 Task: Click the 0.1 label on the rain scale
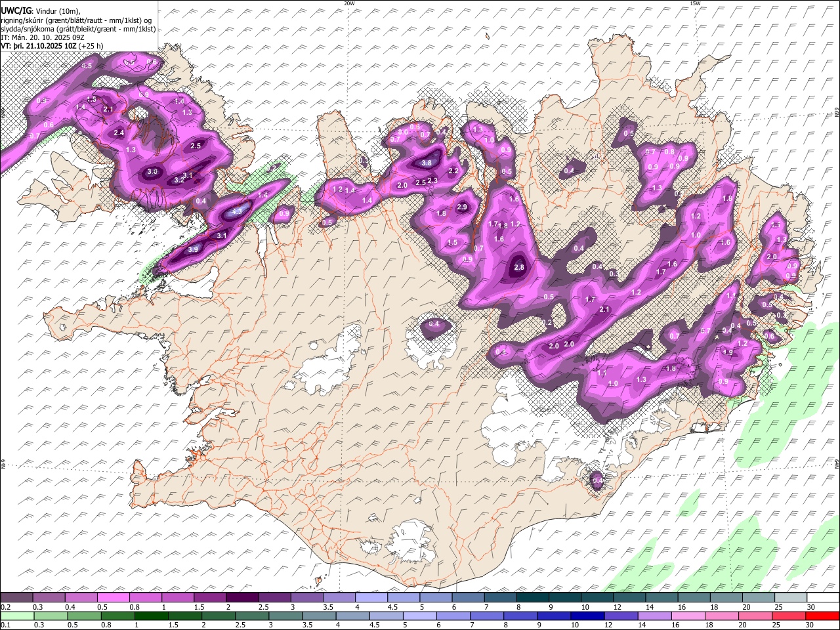[5, 625]
